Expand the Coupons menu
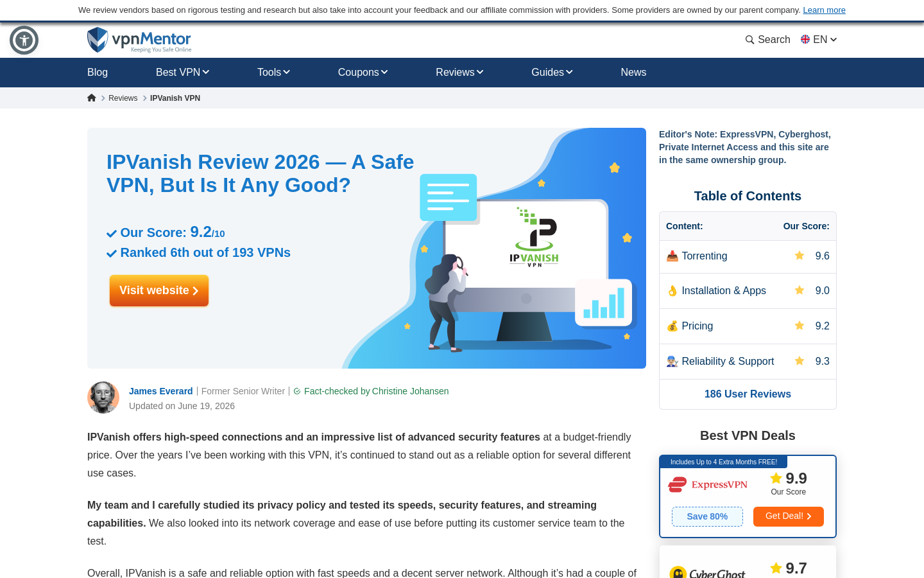This screenshot has height=578, width=924. coord(363,73)
